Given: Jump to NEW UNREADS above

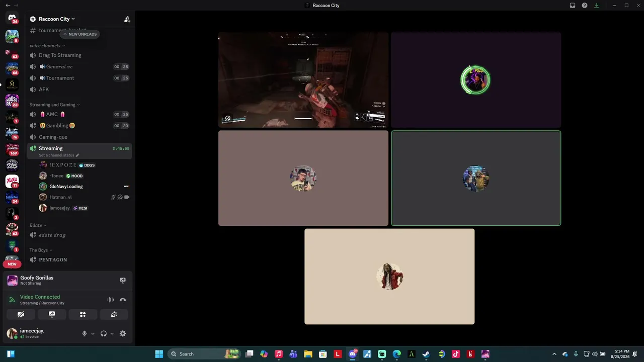Looking at the screenshot, I should click(x=79, y=34).
